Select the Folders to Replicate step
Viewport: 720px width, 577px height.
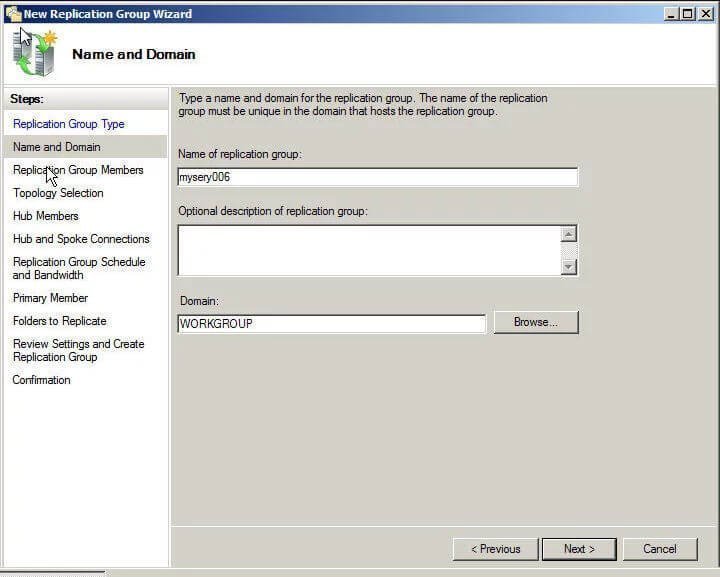[60, 321]
